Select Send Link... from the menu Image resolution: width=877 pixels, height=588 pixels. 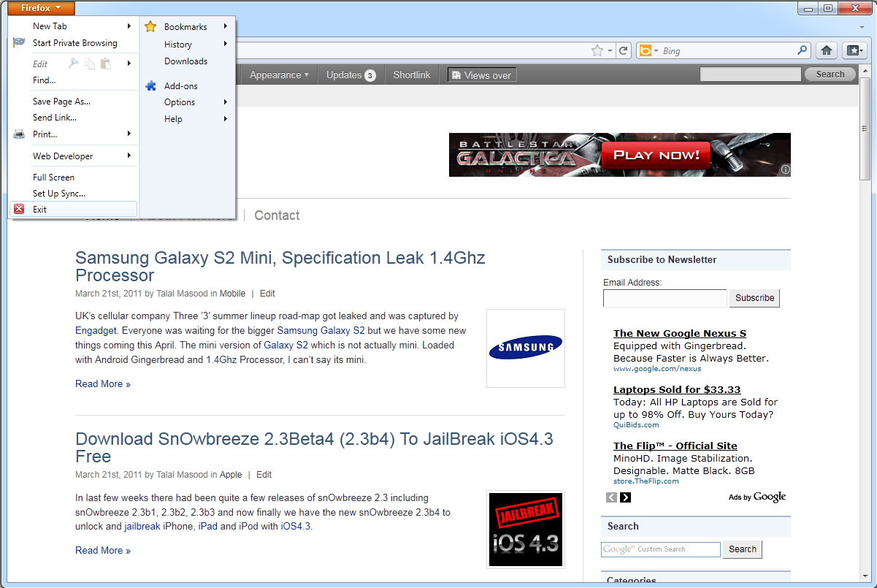click(x=55, y=118)
